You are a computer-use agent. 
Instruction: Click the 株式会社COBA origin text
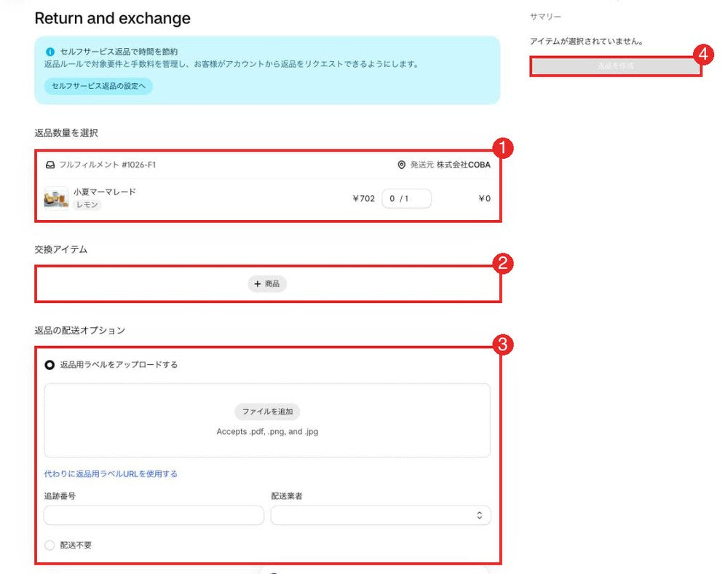pyautogui.click(x=463, y=165)
